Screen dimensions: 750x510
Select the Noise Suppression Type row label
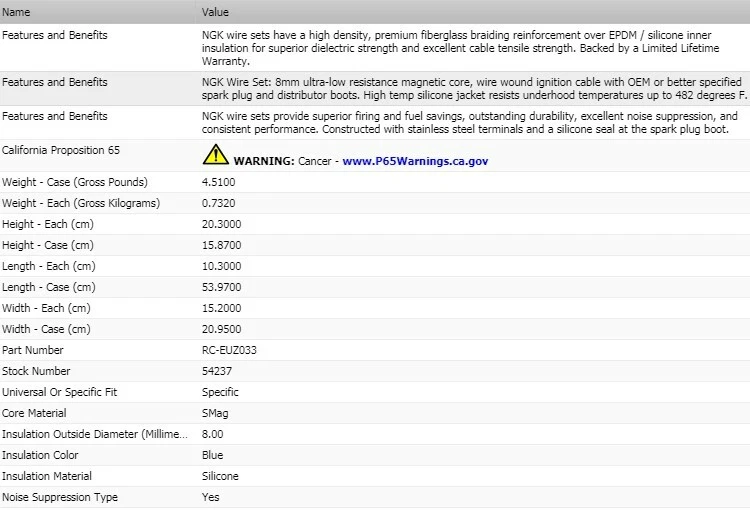[x=60, y=497]
